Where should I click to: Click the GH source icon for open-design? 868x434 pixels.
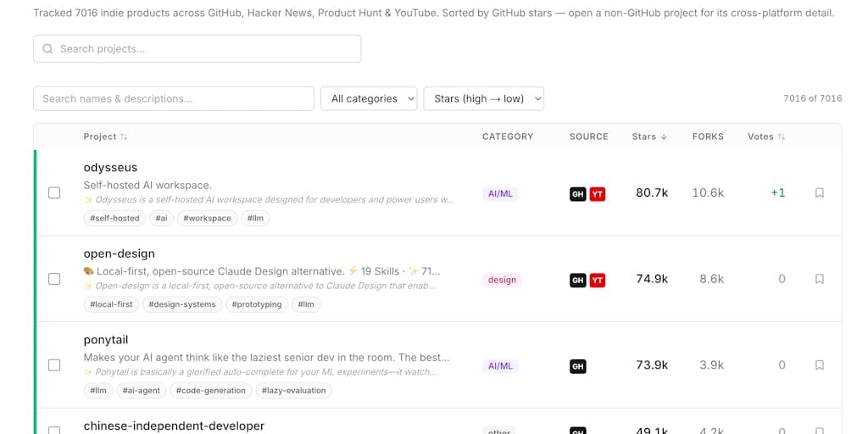point(578,281)
